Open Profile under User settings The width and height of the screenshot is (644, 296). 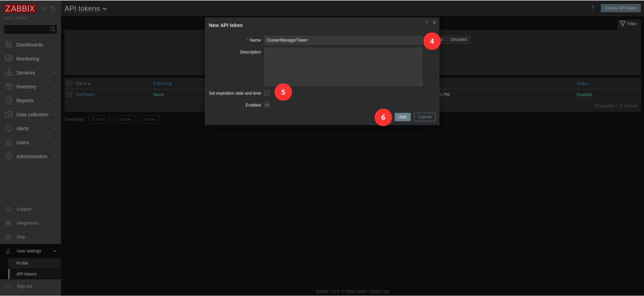point(22,263)
